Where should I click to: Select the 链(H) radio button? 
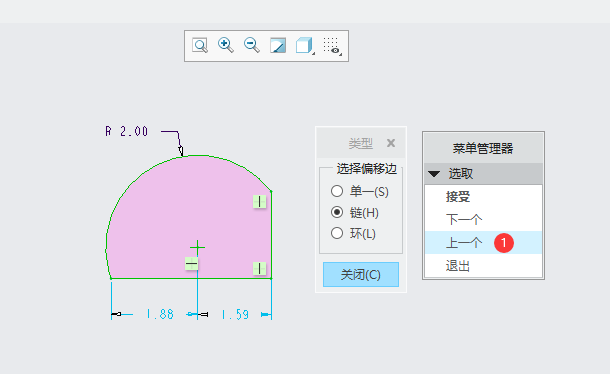[x=337, y=212]
